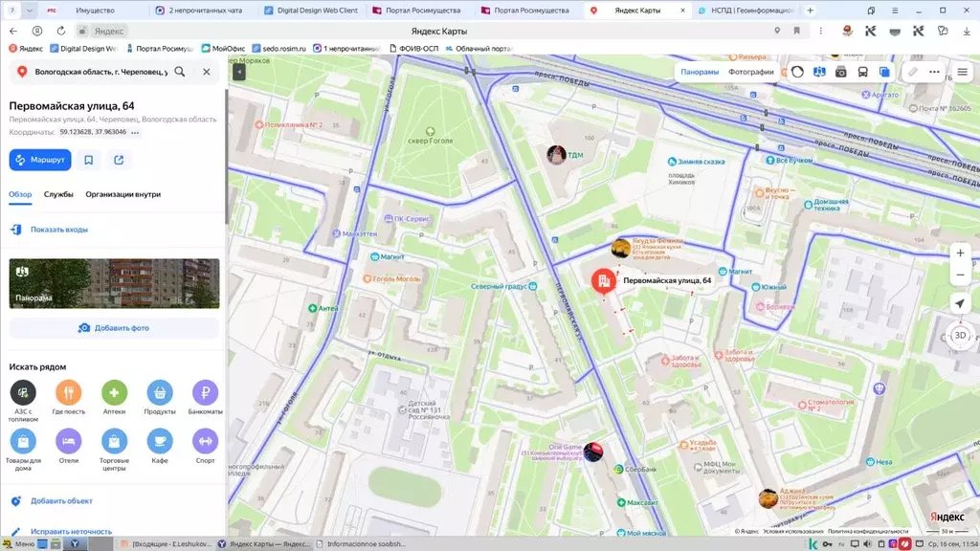Toggle the Панорамы layer on the map
The width and height of the screenshot is (980, 551).
tap(700, 72)
